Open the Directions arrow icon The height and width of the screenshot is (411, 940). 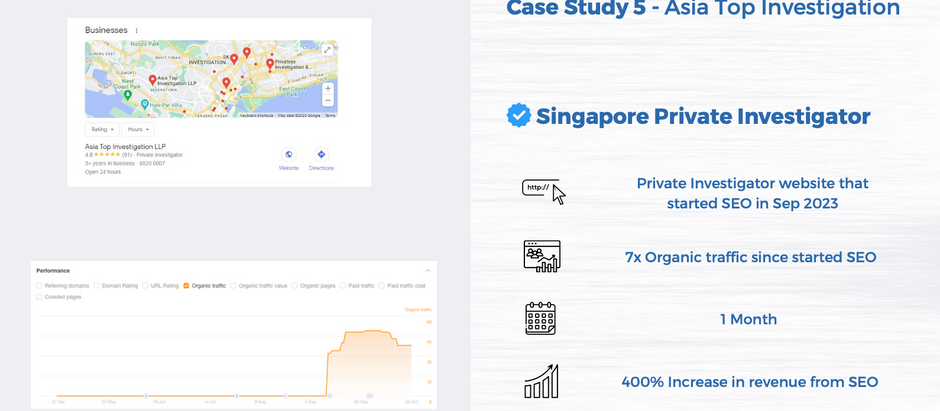click(x=321, y=155)
